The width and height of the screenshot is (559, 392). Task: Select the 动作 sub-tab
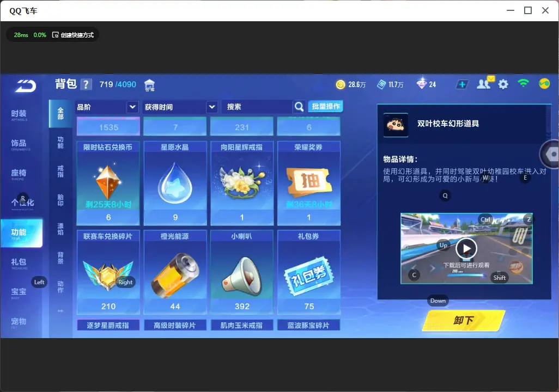(60, 287)
